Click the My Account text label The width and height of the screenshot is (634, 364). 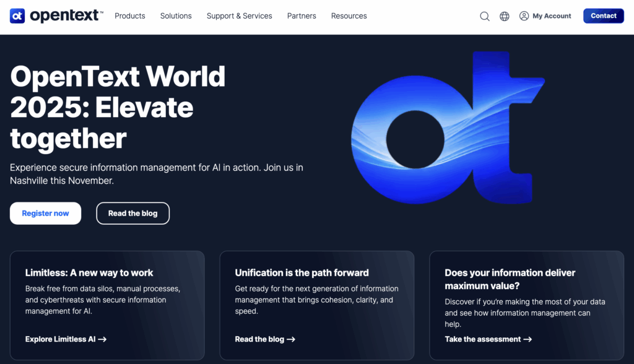tap(552, 15)
